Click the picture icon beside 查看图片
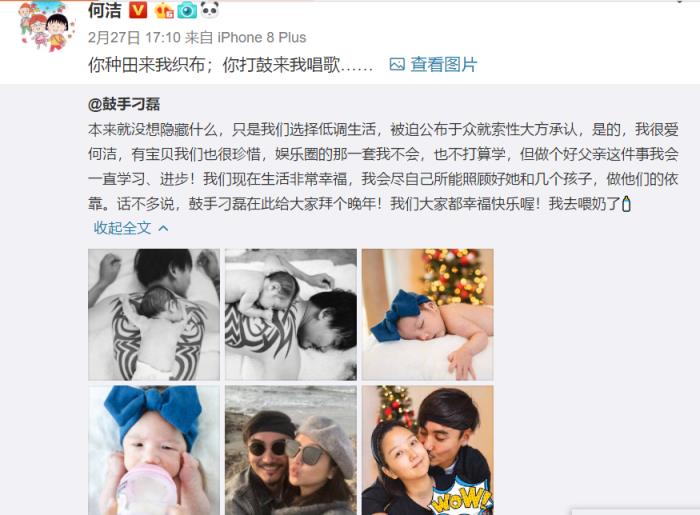700x515 pixels. (x=397, y=65)
